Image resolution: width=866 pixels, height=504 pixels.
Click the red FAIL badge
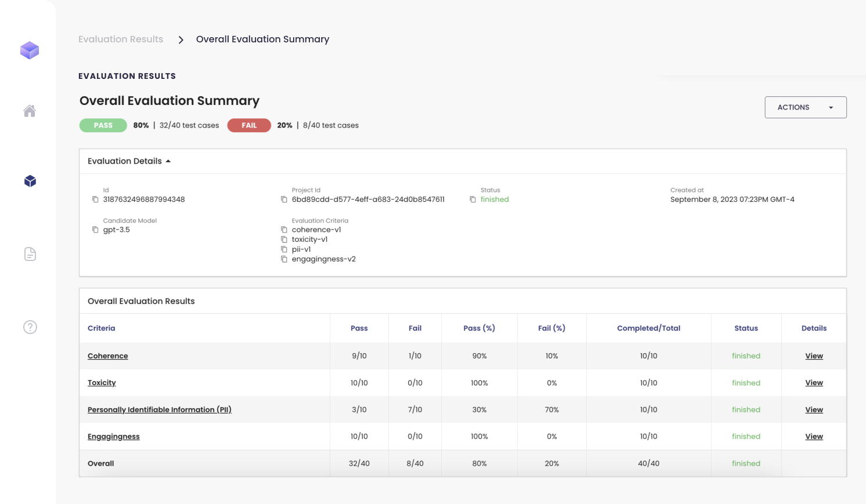click(x=249, y=125)
